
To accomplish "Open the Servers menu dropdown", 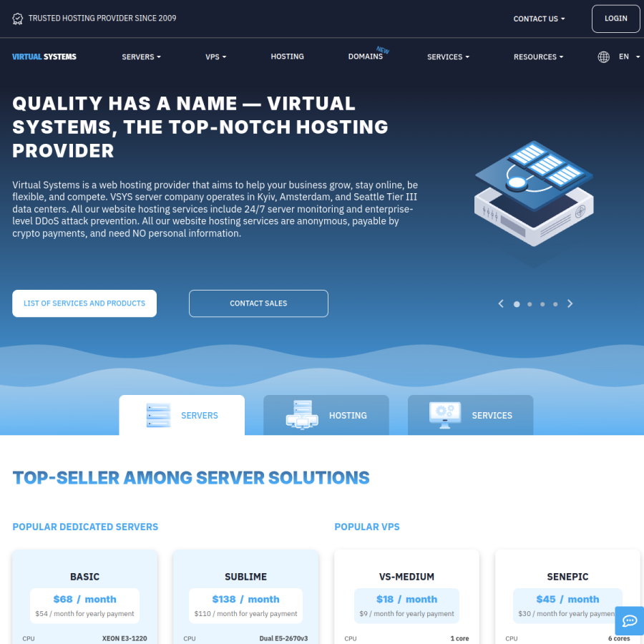I will click(141, 57).
